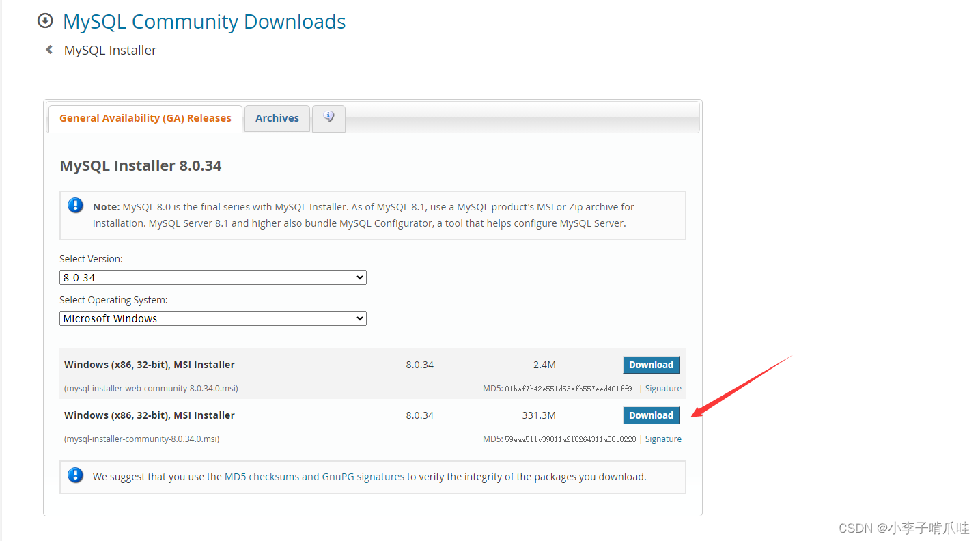The width and height of the screenshot is (980, 541).
Task: Click the 331.3M file size cell
Action: (x=538, y=415)
